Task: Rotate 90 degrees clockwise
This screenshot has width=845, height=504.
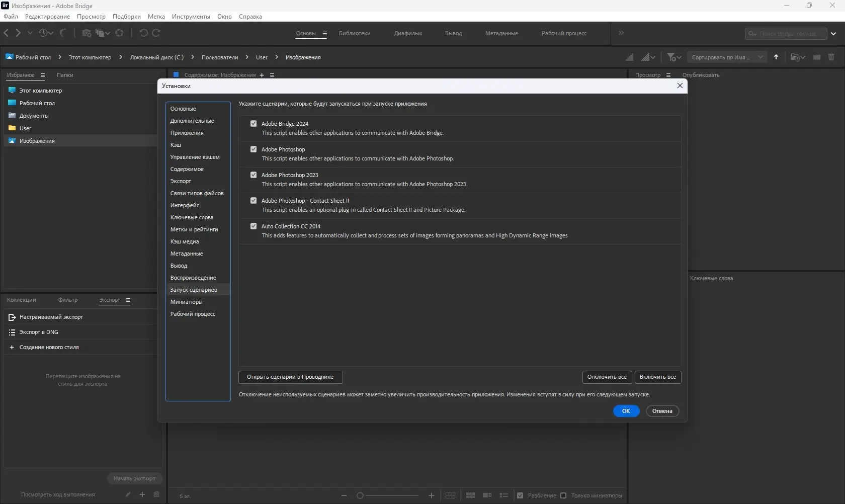Action: (156, 33)
